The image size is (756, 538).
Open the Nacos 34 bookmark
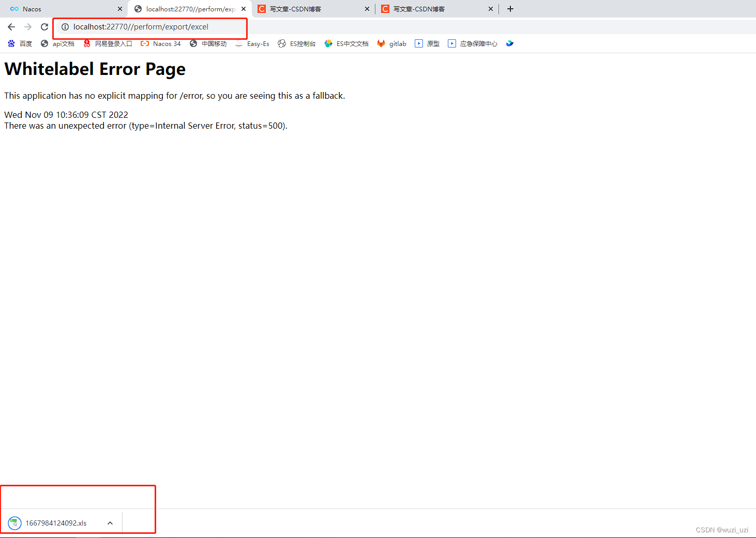pyautogui.click(x=161, y=44)
